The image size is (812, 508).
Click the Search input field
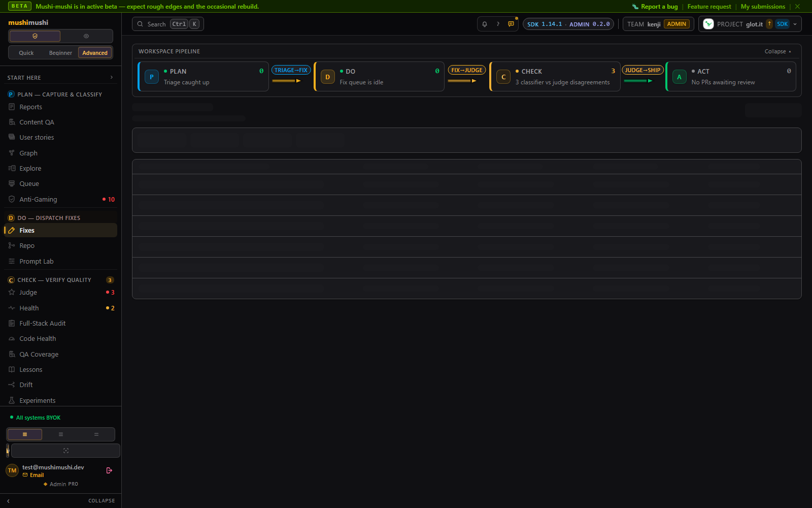(168, 24)
